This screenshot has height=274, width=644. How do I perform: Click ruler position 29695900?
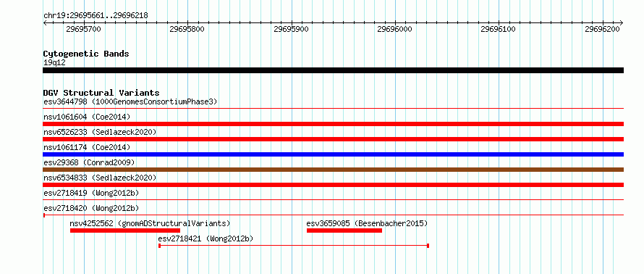291,29
